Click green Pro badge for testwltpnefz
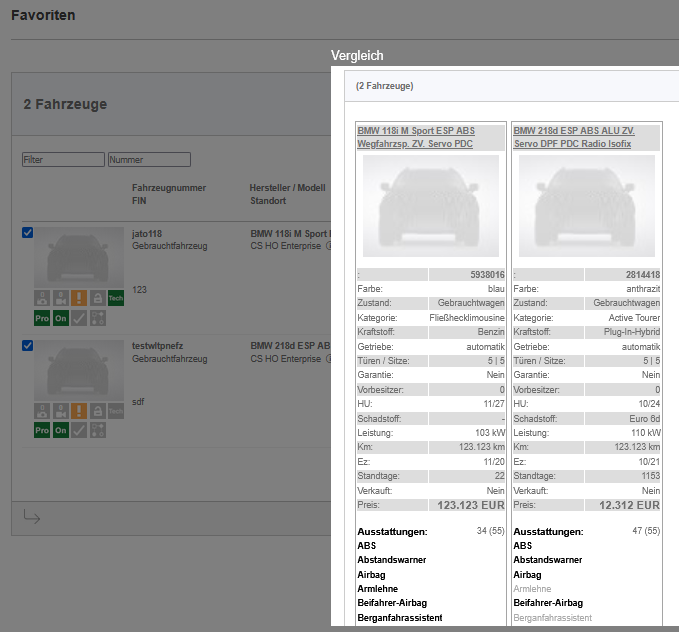This screenshot has height=632, width=679. (x=42, y=430)
